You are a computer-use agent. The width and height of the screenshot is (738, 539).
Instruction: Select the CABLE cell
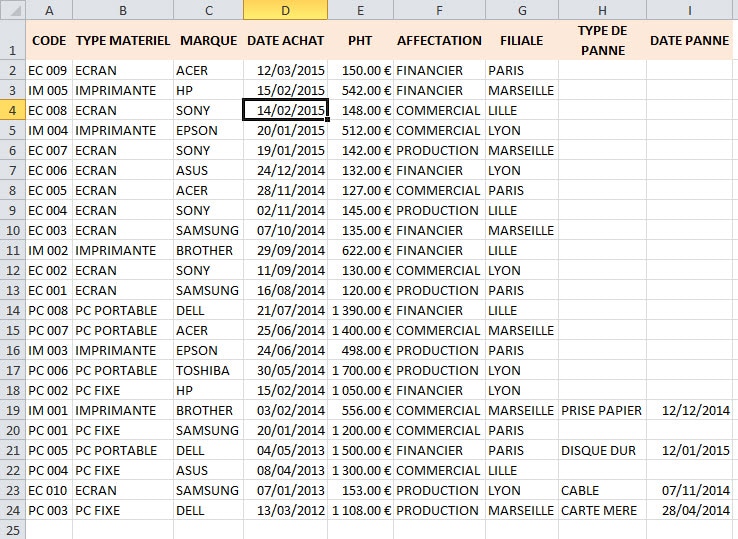(x=602, y=491)
